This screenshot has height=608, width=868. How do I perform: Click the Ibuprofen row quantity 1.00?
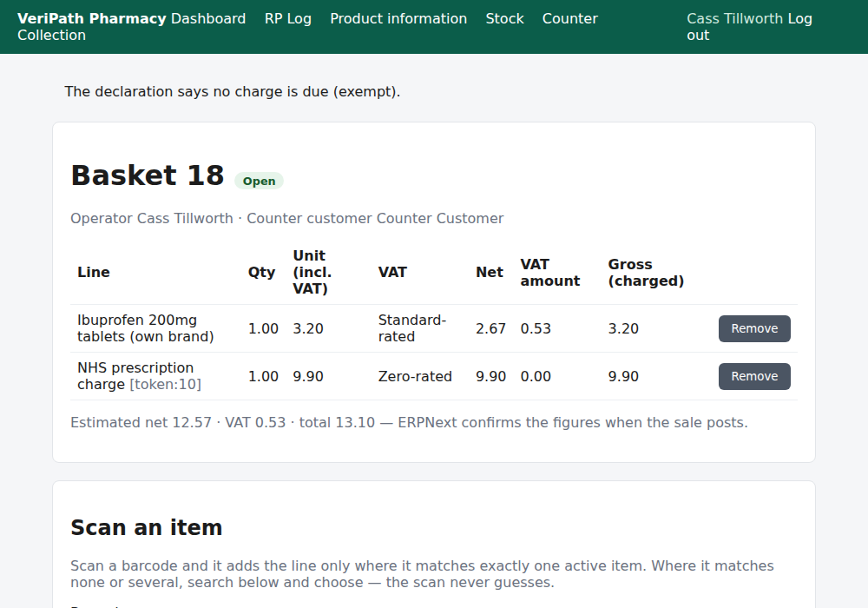pyautogui.click(x=263, y=328)
